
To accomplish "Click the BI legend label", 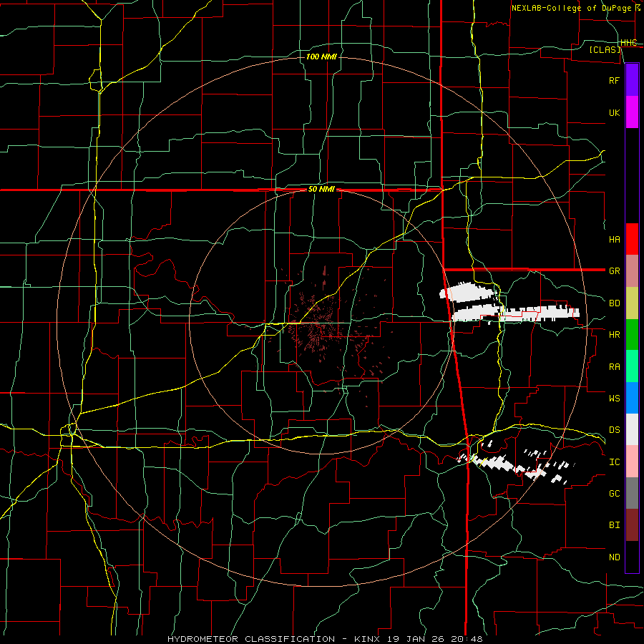I will click(x=614, y=525).
